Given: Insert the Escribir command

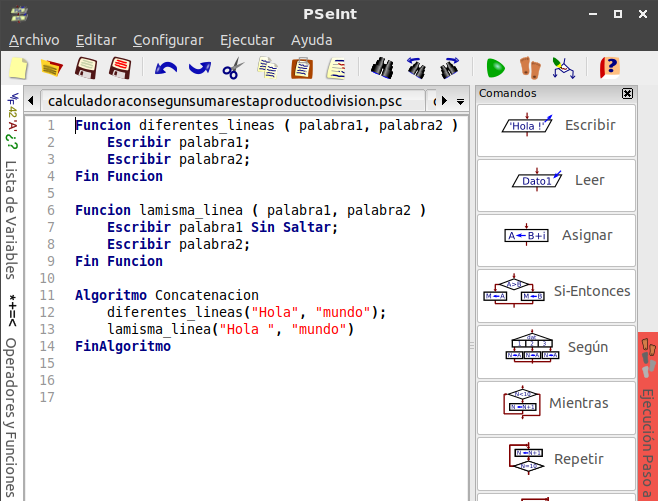Looking at the screenshot, I should coord(556,126).
